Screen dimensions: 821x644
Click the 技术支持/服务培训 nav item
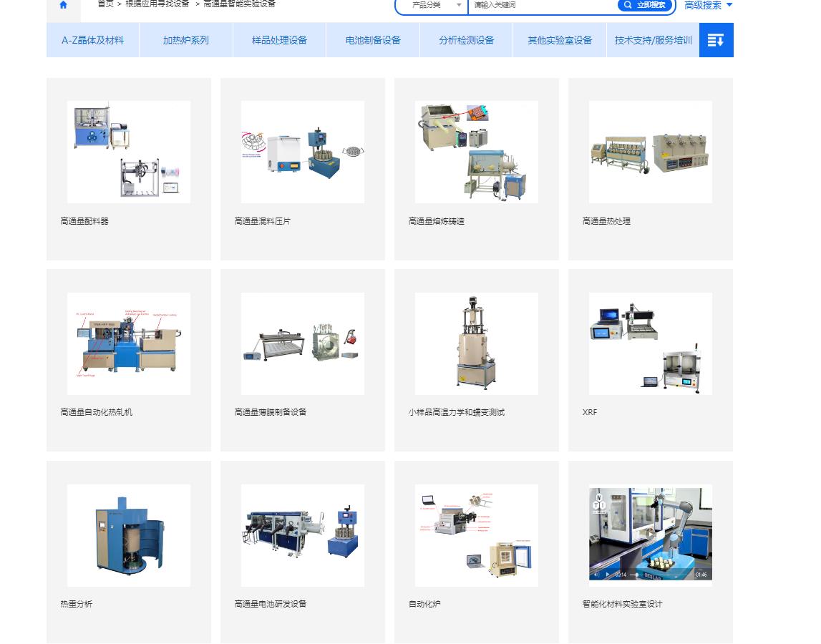click(653, 40)
